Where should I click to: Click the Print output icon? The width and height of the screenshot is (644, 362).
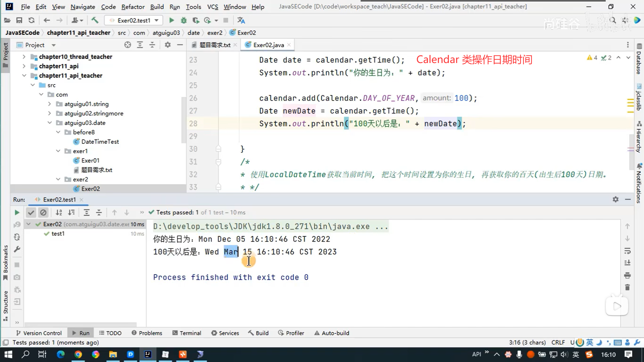coord(628,276)
